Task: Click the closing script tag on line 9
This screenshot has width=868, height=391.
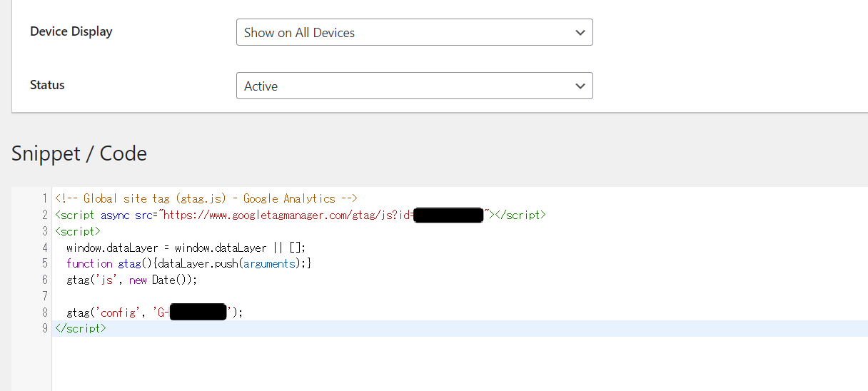Action: point(81,328)
